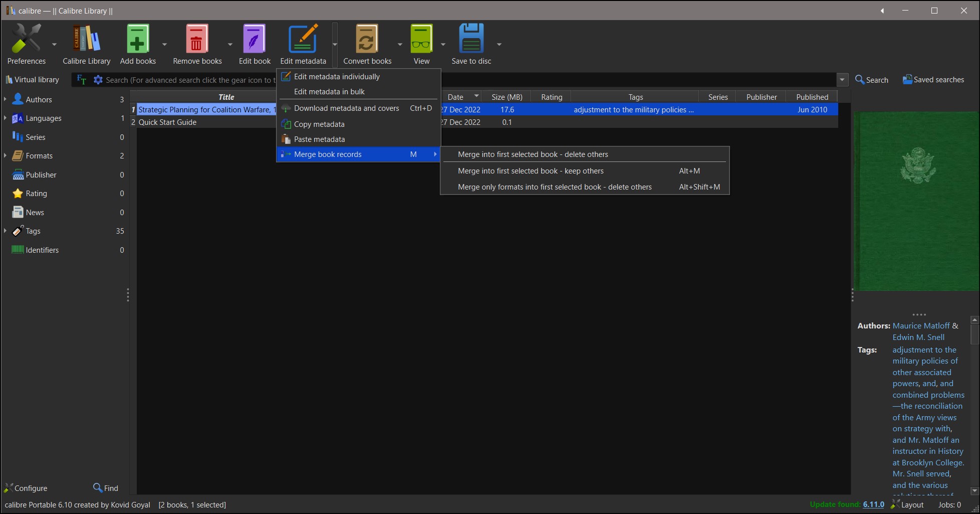Open Configure tag browser button

click(26, 488)
